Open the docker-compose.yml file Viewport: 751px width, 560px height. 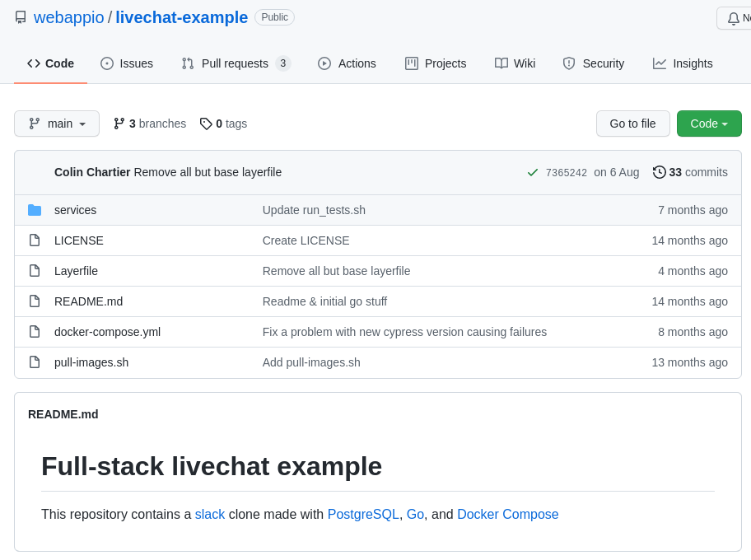(x=107, y=332)
